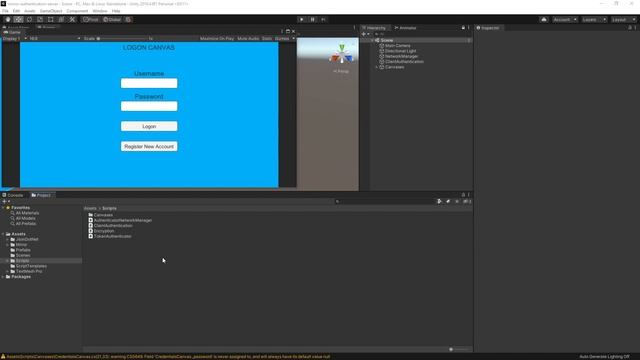The height and width of the screenshot is (360, 640).
Task: Open the Layout dropdown
Action: [x=623, y=20]
